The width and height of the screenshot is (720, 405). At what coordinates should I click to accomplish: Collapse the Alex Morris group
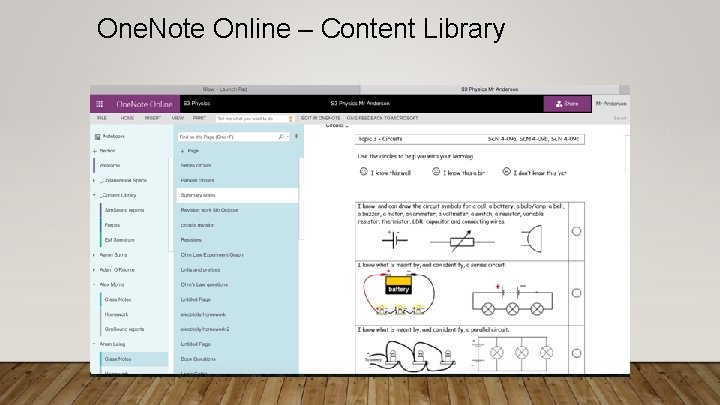[94, 285]
